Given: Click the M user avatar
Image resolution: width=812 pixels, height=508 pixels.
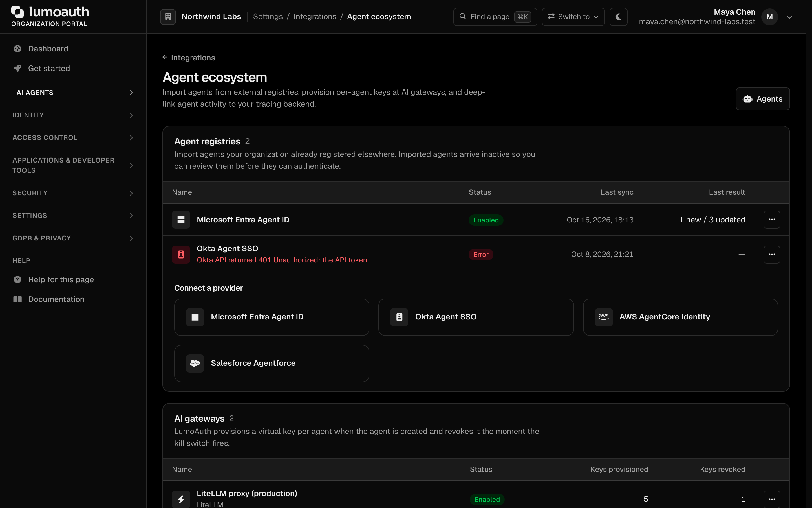Looking at the screenshot, I should click(x=769, y=17).
